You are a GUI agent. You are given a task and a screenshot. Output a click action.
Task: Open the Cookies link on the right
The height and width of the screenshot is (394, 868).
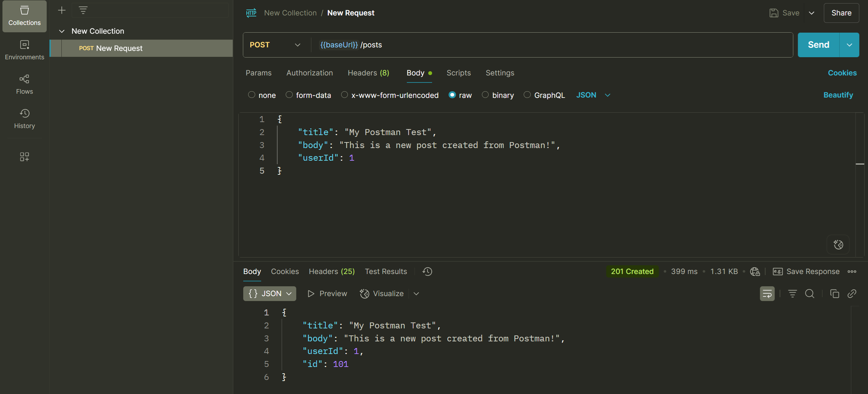pos(842,73)
